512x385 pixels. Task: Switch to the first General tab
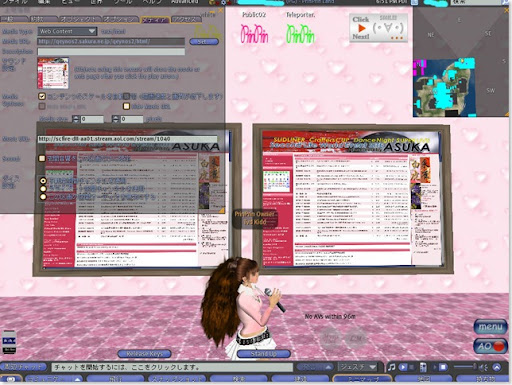[14, 19]
